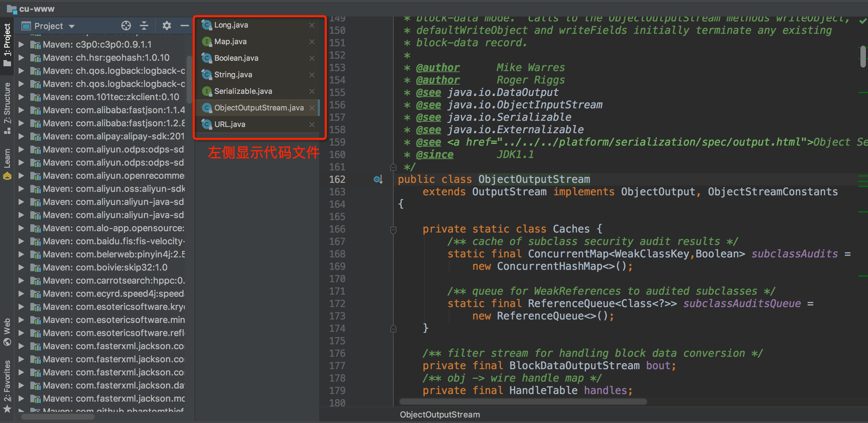Click fold end marker at line 174
Image resolution: width=868 pixels, height=423 pixels.
tap(393, 328)
